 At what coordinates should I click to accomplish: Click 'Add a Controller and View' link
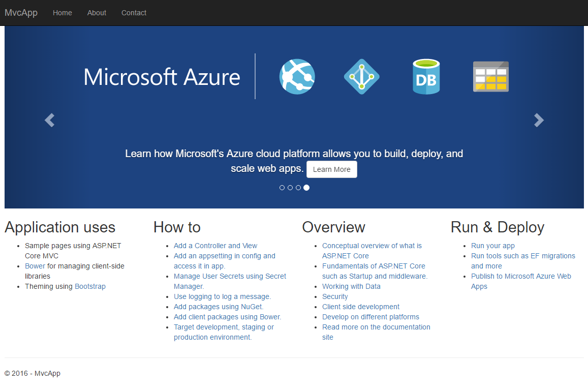click(x=215, y=246)
